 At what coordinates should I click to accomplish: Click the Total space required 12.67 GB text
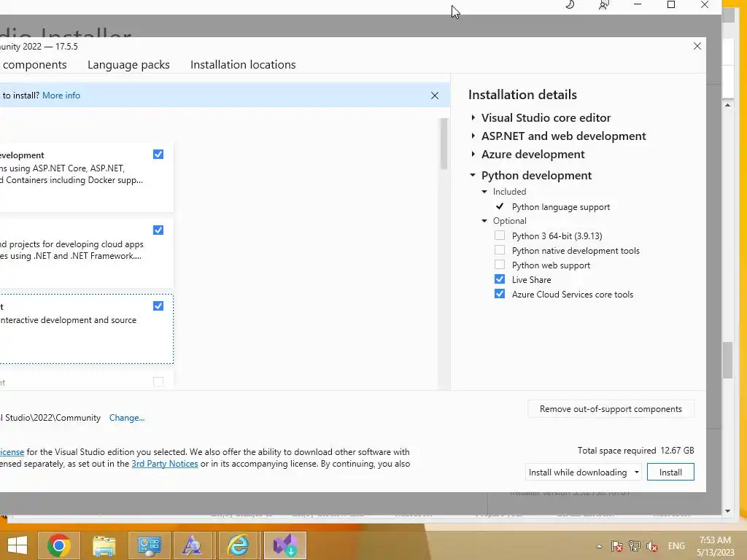tap(635, 450)
